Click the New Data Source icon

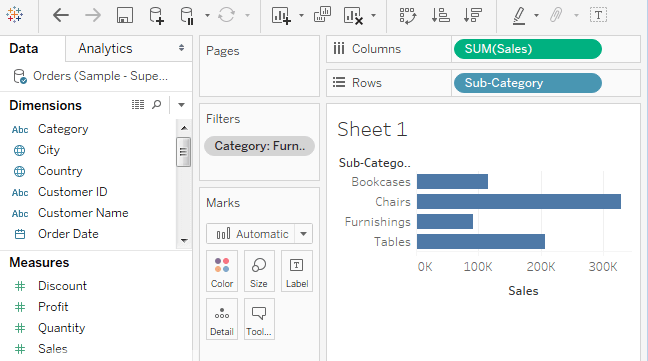(156, 16)
